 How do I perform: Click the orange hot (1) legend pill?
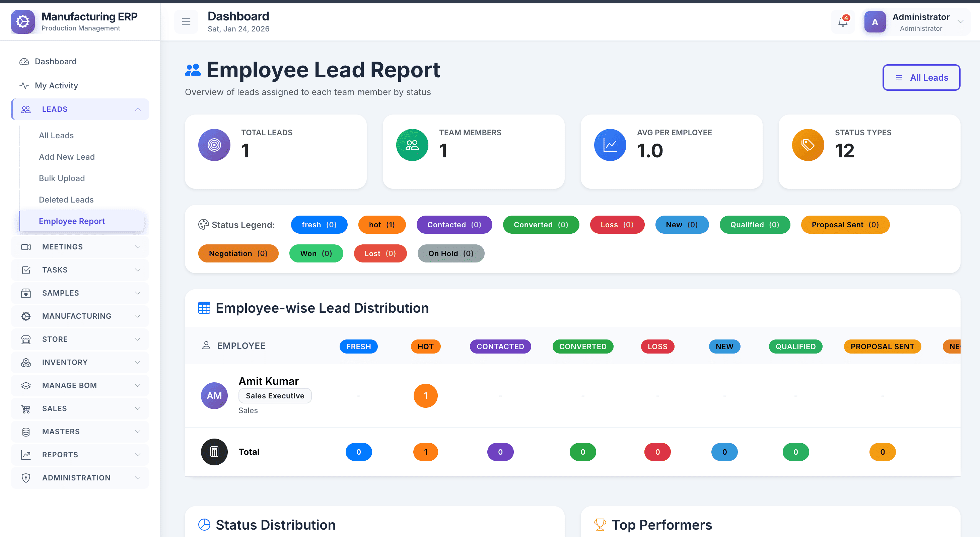(x=381, y=225)
